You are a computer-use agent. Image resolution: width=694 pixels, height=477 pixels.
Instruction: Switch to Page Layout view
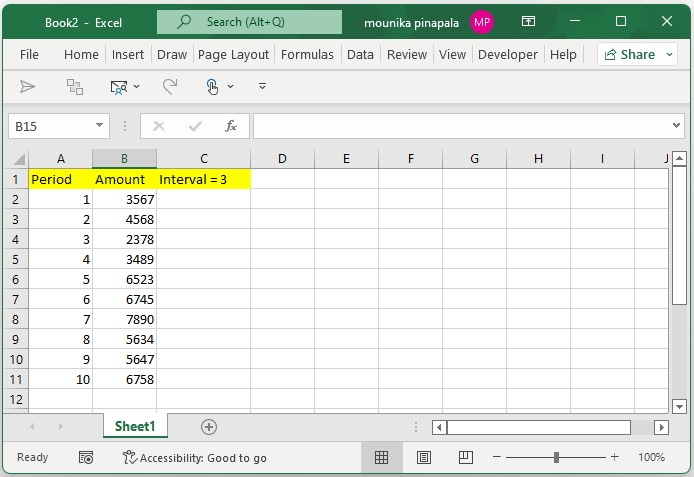tap(423, 457)
